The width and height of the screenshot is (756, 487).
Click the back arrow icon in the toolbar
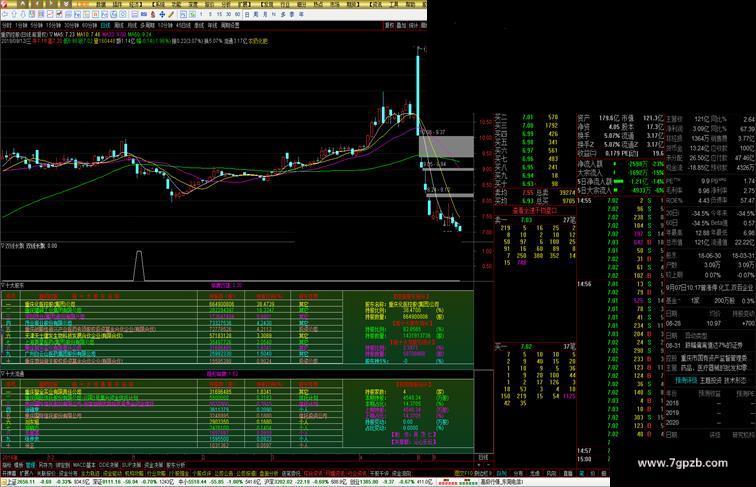[5, 14]
